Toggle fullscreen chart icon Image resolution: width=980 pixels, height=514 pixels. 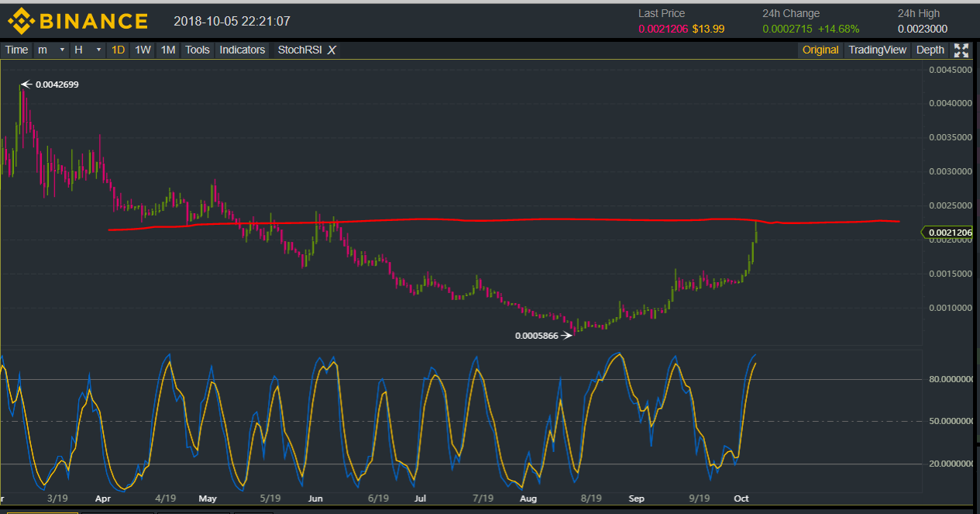click(961, 50)
